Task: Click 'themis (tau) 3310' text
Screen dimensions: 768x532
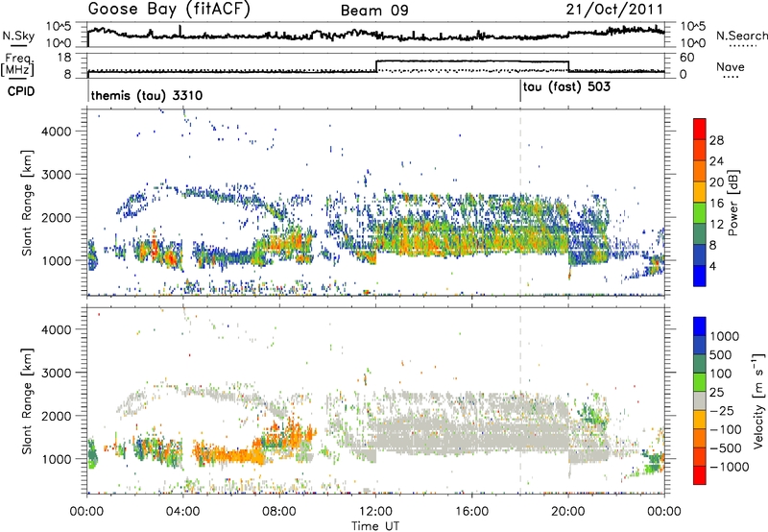Action: point(147,95)
